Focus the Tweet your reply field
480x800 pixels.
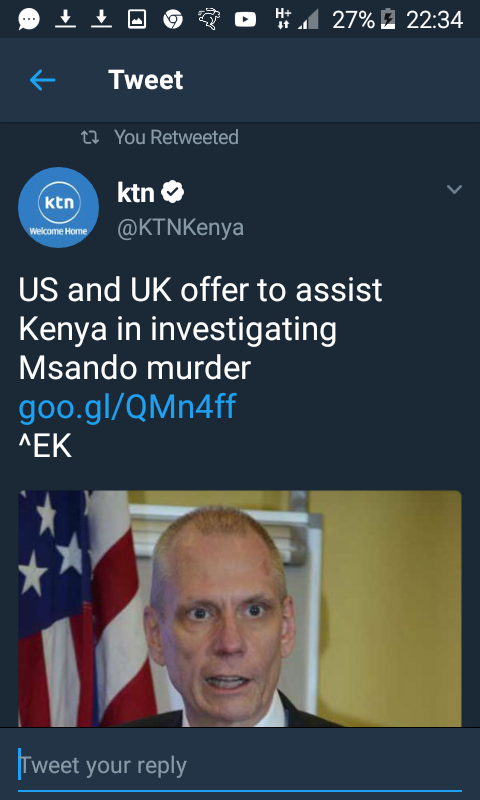pos(240,765)
